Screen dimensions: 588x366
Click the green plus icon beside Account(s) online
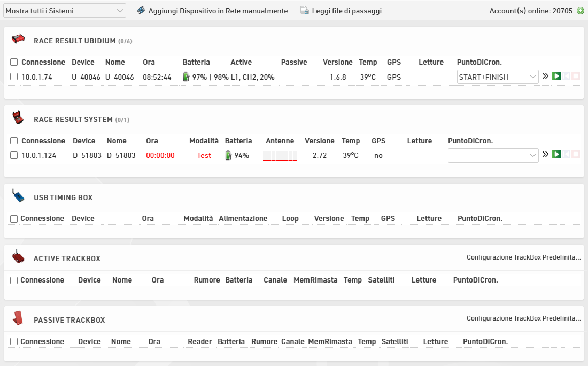tap(581, 11)
